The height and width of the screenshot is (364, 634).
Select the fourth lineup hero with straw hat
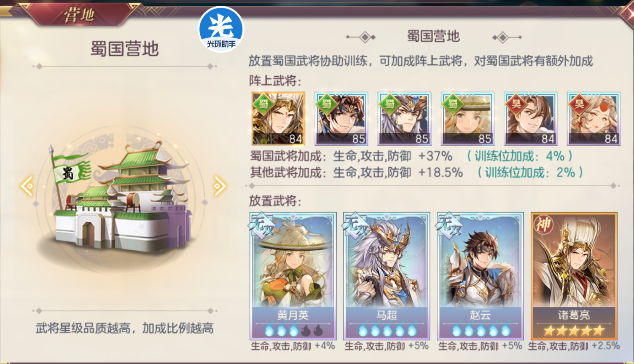pyautogui.click(x=467, y=119)
